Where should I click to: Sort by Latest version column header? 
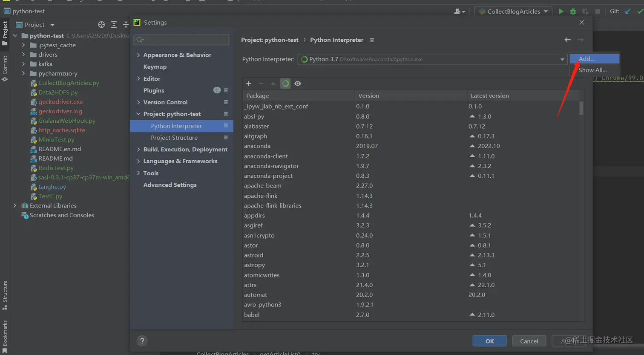(x=523, y=96)
